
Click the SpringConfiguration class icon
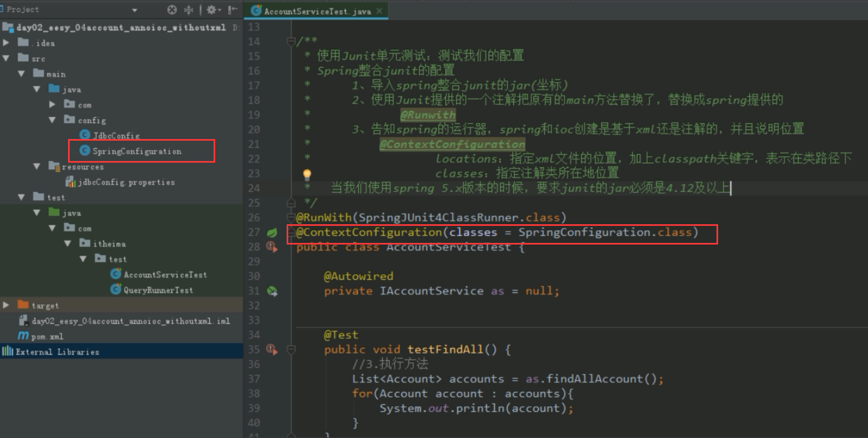click(x=85, y=151)
